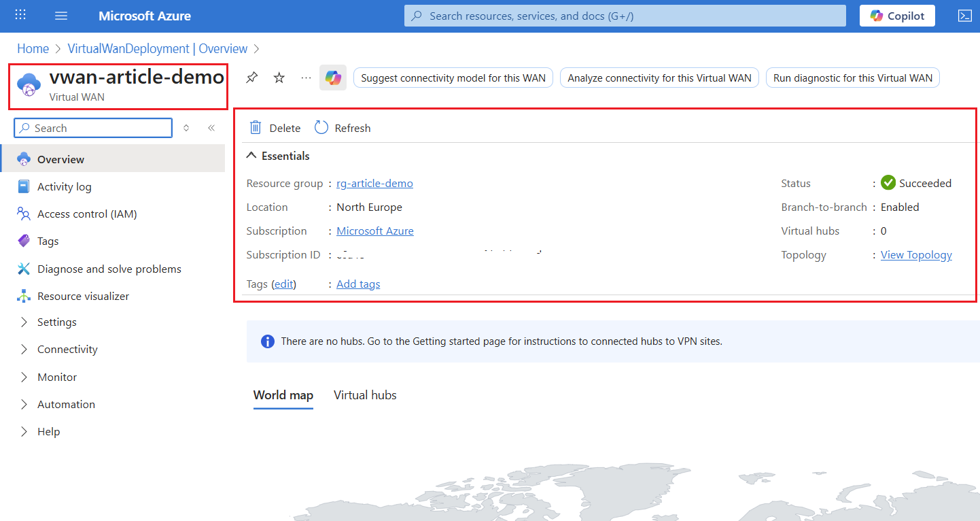Screen dimensions: 980x521
Task: Click the Branch-to-branch Enabled value
Action: (900, 207)
